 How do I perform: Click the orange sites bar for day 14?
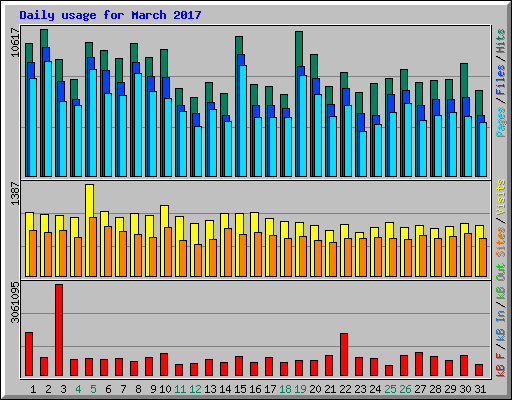[228, 252]
